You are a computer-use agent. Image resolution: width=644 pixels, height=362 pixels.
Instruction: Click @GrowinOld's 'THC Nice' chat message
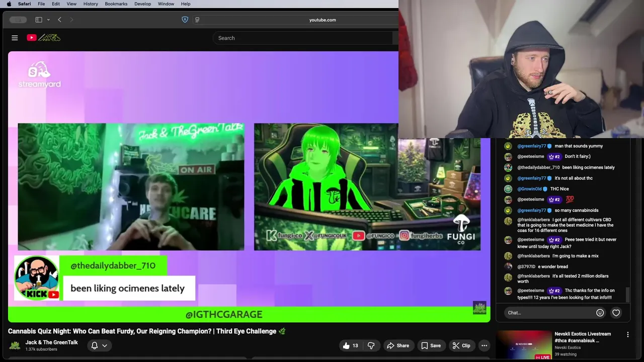tap(559, 189)
